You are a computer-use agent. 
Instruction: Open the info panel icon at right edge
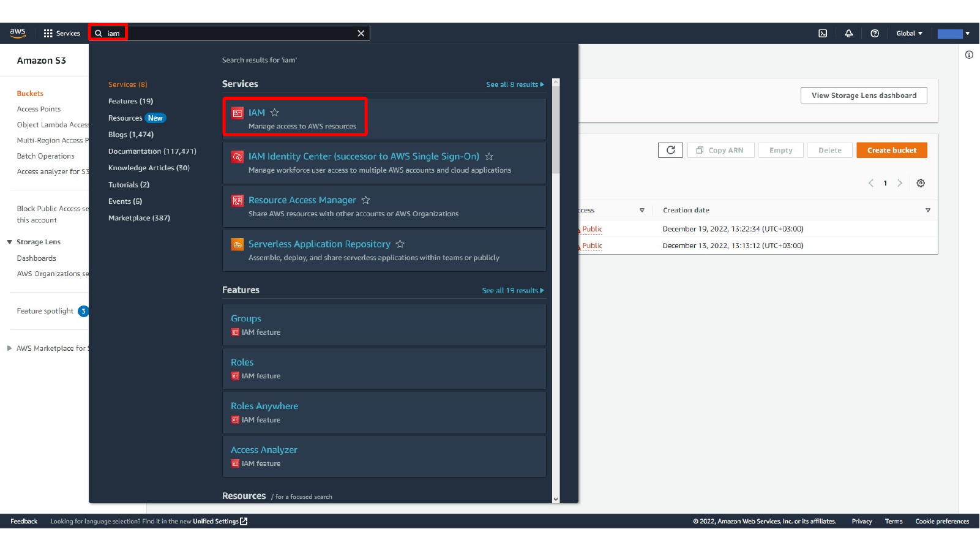(969, 54)
